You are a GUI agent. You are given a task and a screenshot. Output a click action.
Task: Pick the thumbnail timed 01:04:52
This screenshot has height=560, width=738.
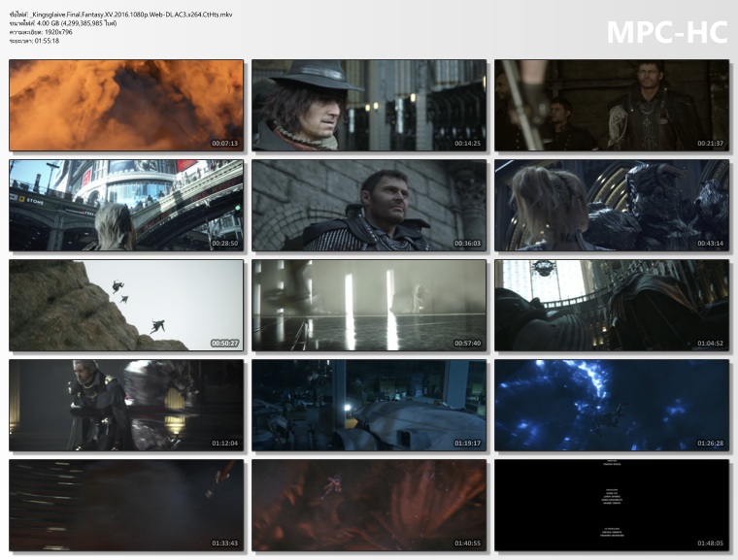pyautogui.click(x=612, y=305)
